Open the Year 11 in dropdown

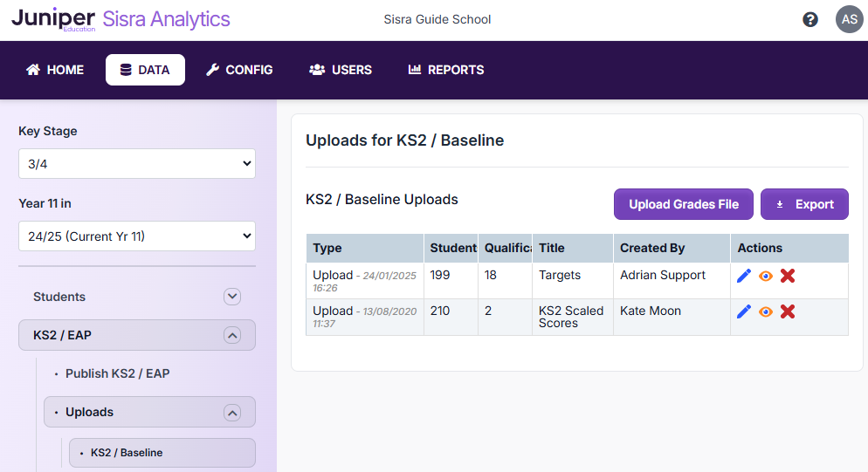(x=137, y=236)
